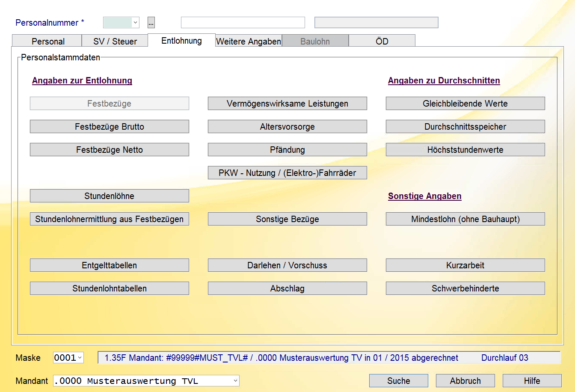Click Vermögenswirksame Leistungen button

pos(287,104)
